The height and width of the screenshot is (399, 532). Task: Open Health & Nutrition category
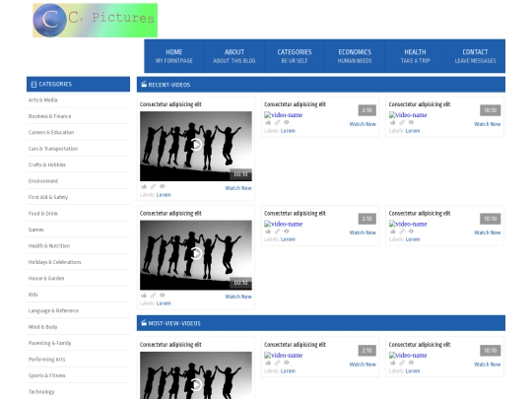[49, 246]
